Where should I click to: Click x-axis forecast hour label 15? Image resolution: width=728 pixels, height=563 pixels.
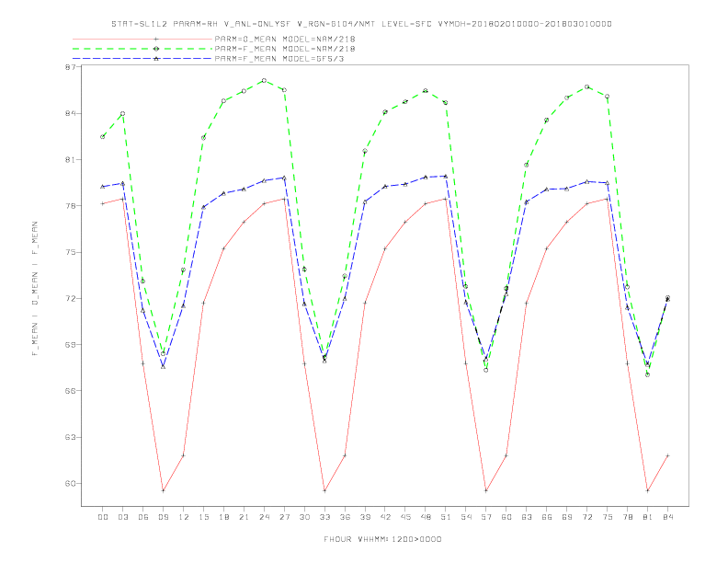coord(203,517)
